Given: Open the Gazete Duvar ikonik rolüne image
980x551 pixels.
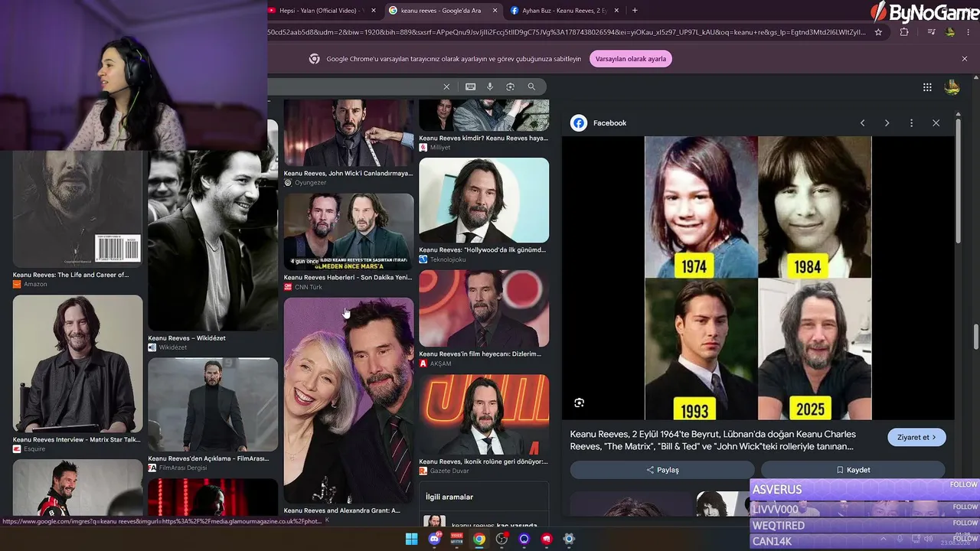Looking at the screenshot, I should tap(484, 414).
